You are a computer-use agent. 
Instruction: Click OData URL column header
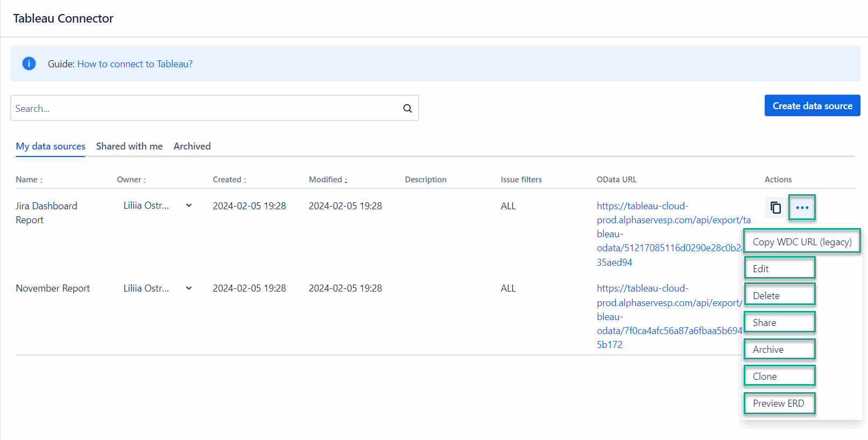coord(616,180)
